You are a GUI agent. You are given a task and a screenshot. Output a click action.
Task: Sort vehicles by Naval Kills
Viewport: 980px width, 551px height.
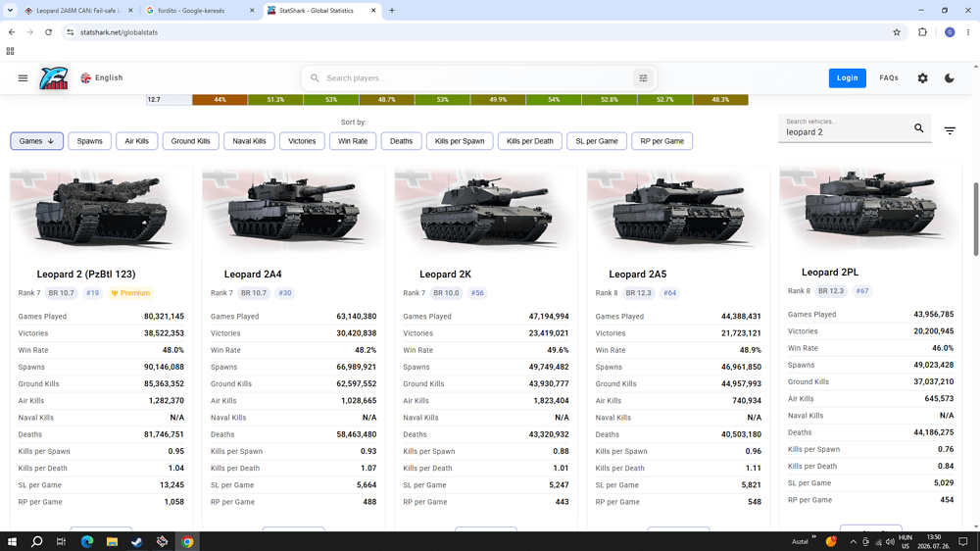249,141
